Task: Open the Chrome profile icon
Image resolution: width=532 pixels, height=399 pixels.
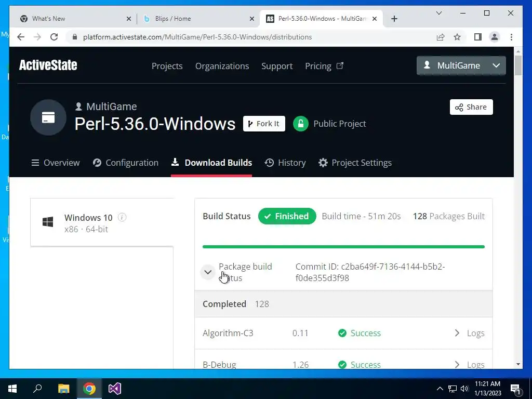Action: click(x=495, y=37)
